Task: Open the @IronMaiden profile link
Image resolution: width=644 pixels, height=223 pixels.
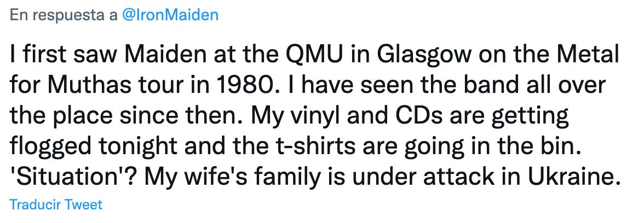Action: (x=168, y=15)
